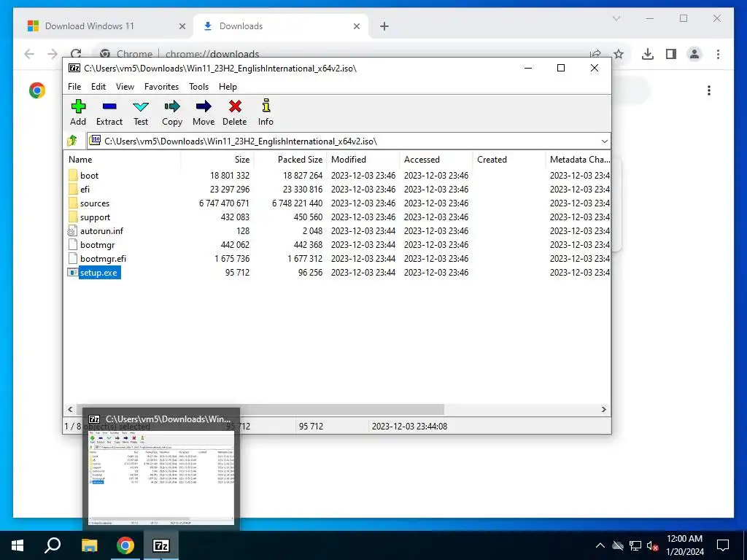Expand the address path dropdown
This screenshot has width=747, height=560.
(604, 141)
